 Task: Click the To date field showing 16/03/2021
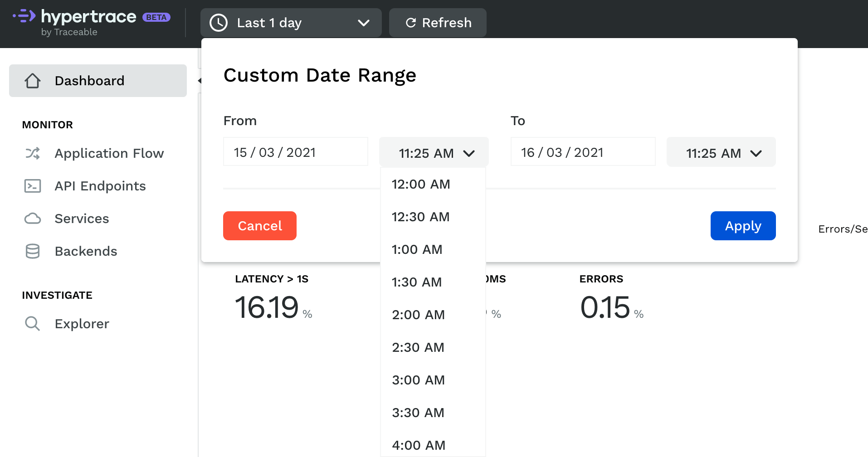pos(582,152)
